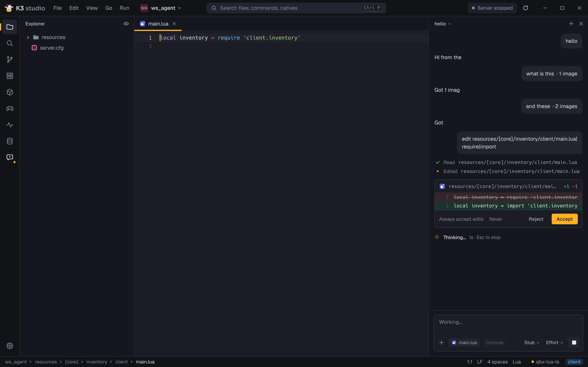Click the search files and commands field

(296, 8)
